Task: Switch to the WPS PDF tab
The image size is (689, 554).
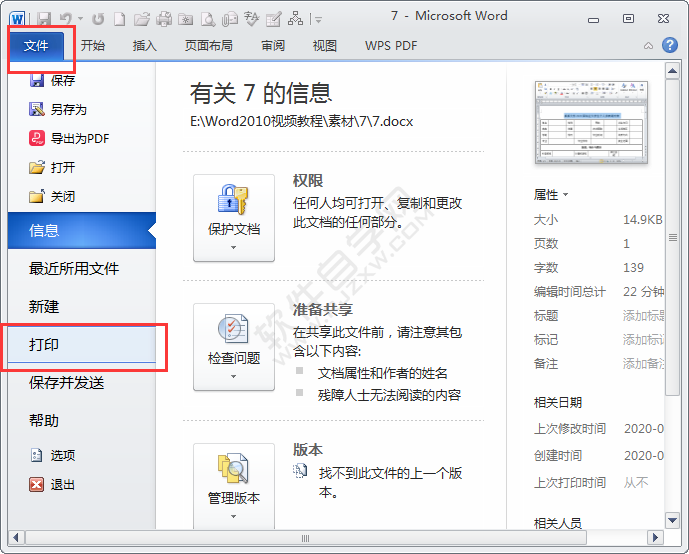Action: pyautogui.click(x=391, y=46)
